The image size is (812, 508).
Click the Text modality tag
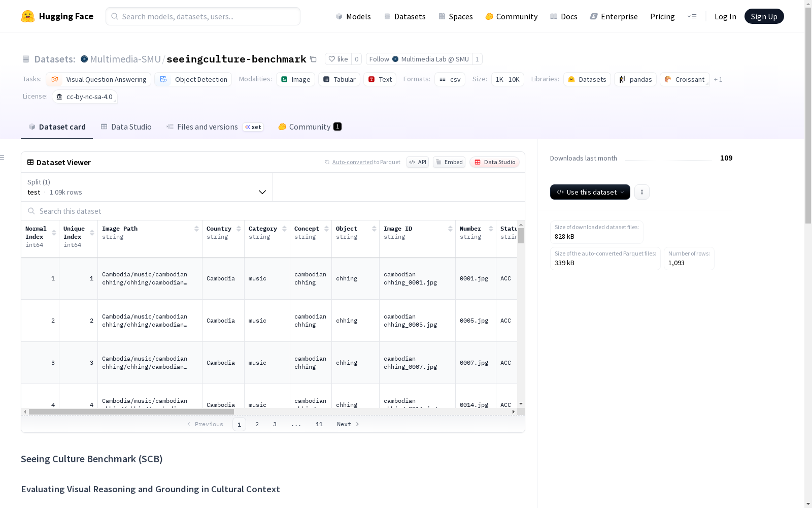pyautogui.click(x=380, y=79)
